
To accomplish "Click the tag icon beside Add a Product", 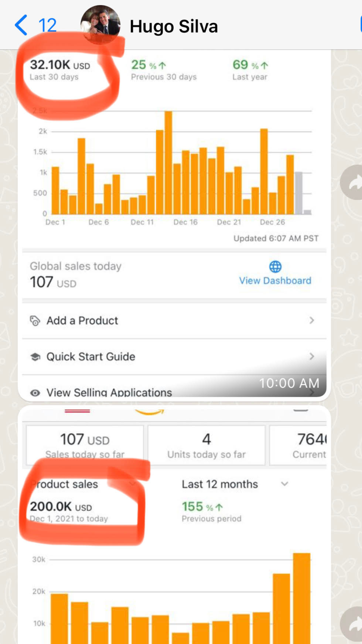I will click(x=35, y=321).
